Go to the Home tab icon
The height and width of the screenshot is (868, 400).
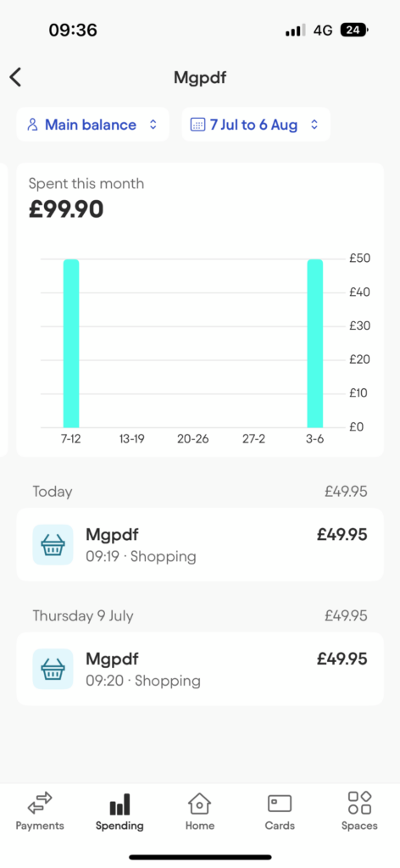click(x=200, y=804)
